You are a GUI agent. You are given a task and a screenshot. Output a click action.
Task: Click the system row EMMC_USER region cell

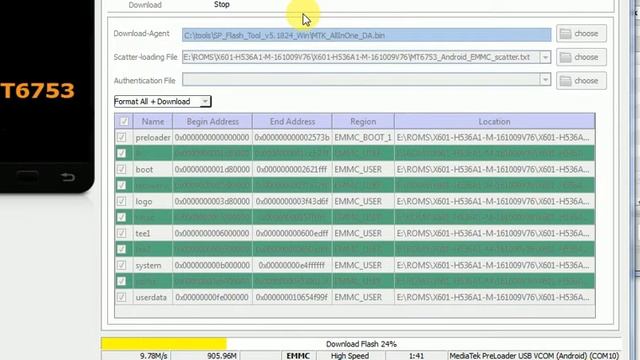click(363, 265)
